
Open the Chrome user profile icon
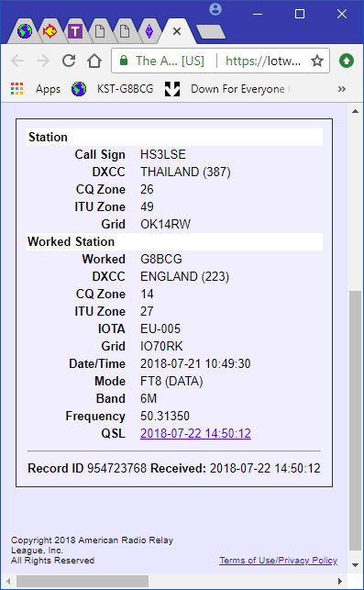coord(215,9)
